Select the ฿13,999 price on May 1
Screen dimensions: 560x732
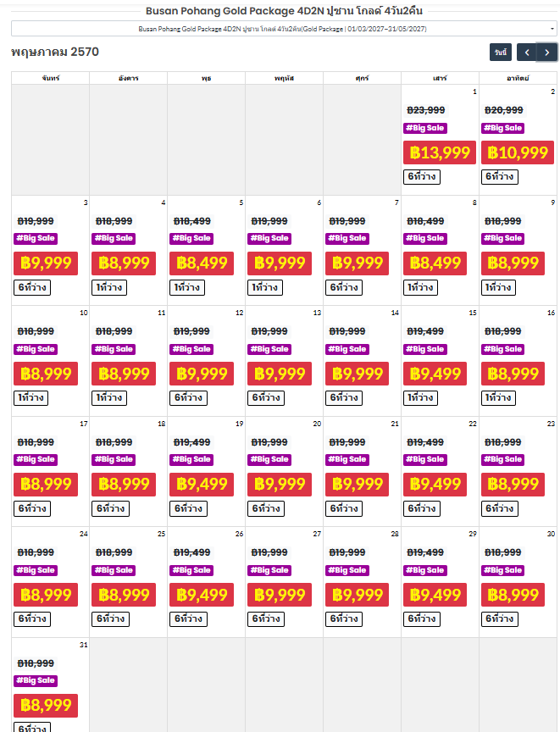click(440, 152)
